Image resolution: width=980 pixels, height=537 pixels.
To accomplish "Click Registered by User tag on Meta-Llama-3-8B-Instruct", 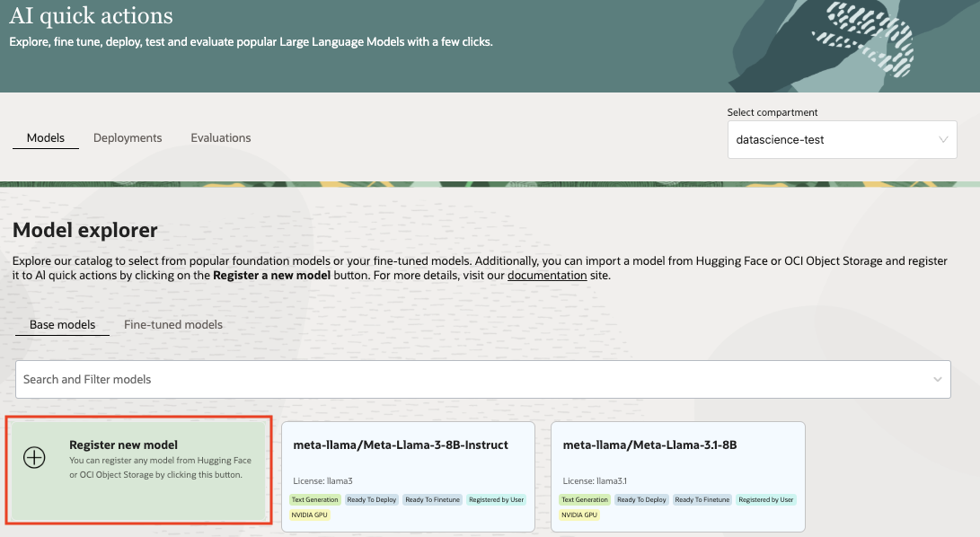I will (x=496, y=499).
